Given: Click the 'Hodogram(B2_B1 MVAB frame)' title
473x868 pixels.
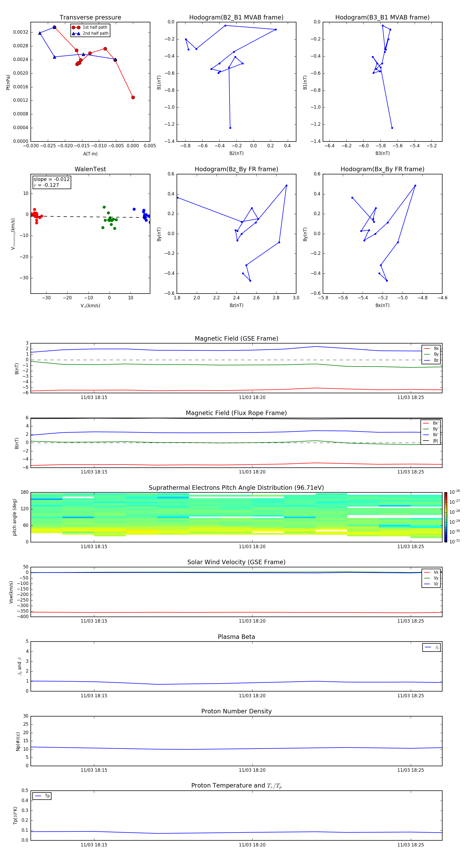Looking at the screenshot, I should pyautogui.click(x=236, y=18).
